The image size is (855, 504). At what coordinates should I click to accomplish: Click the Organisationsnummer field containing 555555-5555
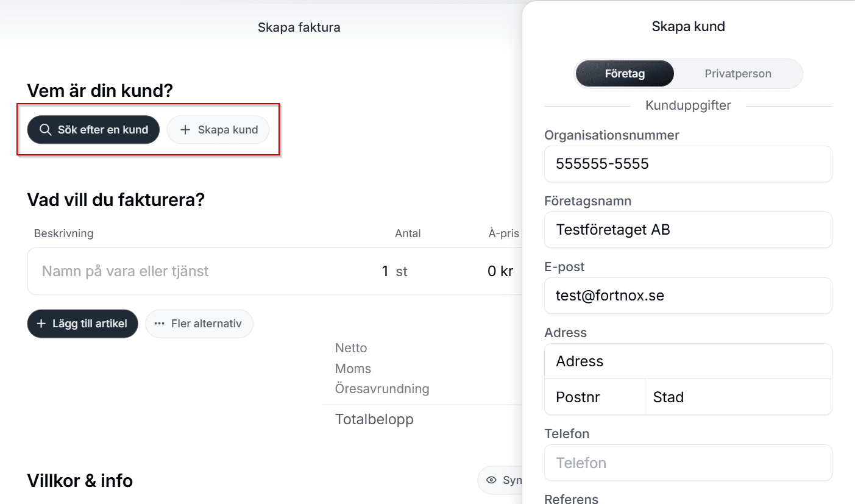[x=687, y=164]
